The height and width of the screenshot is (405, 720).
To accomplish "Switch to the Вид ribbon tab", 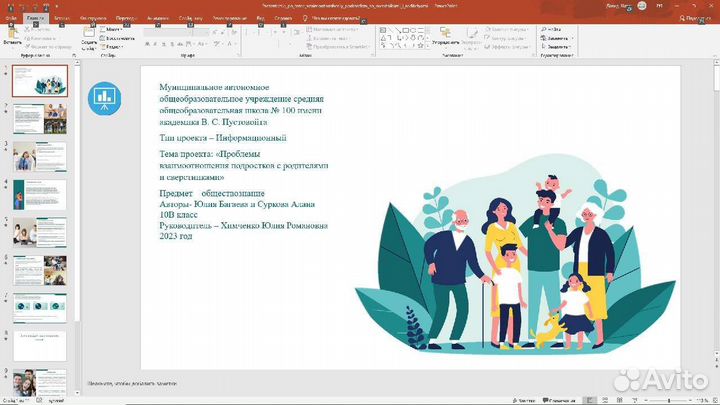I will 260,18.
